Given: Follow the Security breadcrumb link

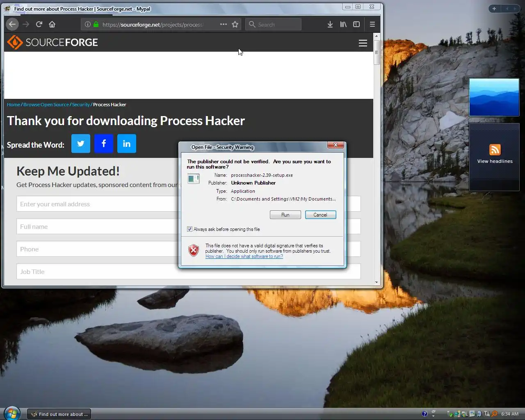Looking at the screenshot, I should [81, 105].
